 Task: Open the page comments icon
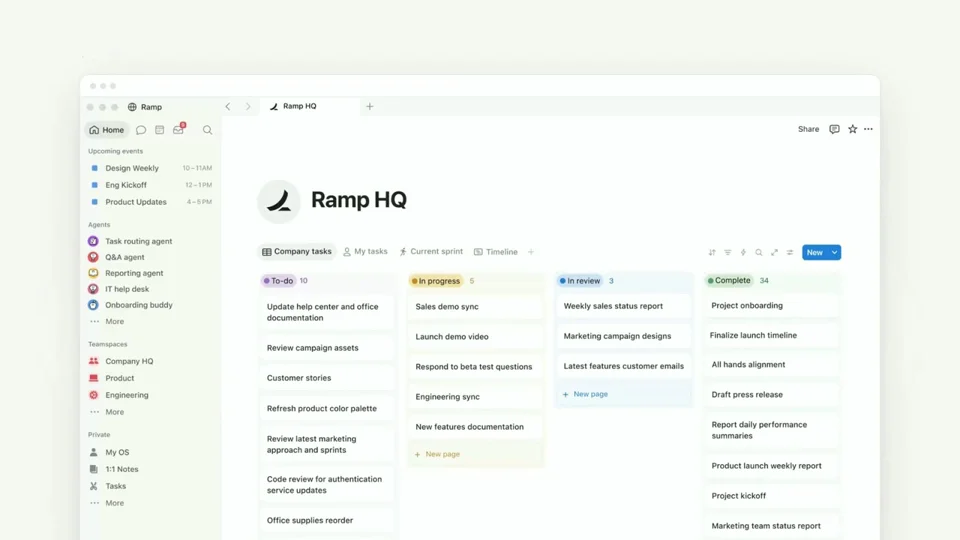point(834,129)
